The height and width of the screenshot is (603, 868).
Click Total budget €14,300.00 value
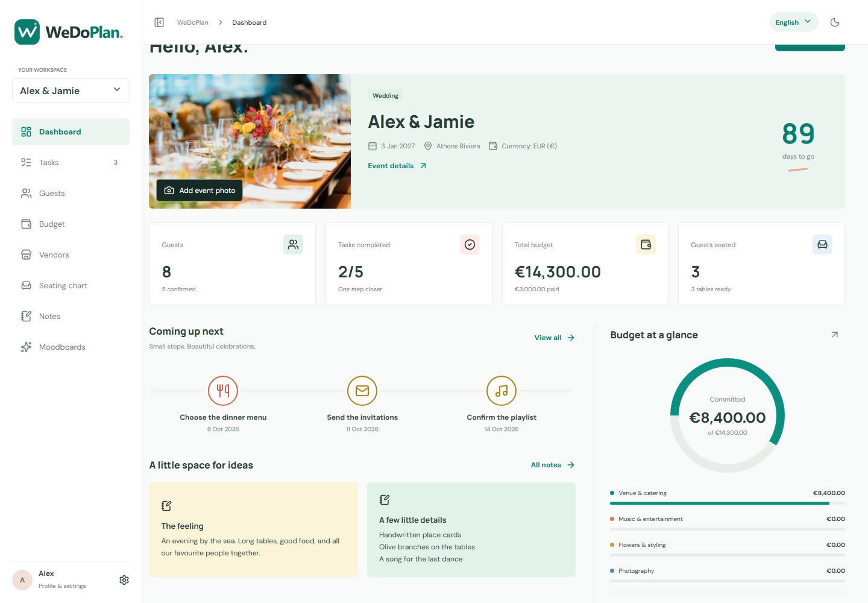[x=558, y=272]
